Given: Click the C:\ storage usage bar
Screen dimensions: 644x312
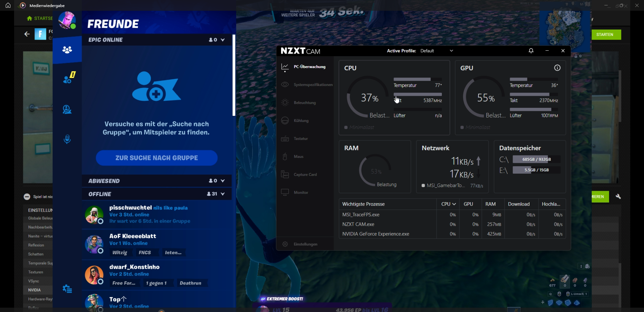Looking at the screenshot, I should pos(537,160).
